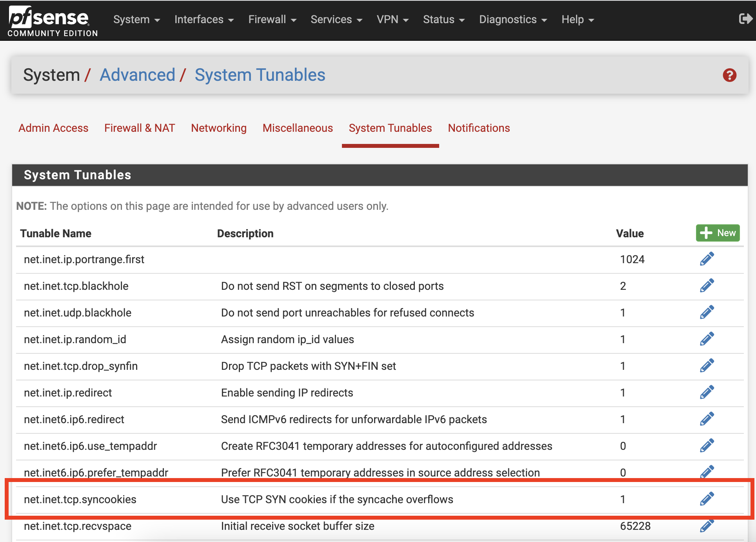Open the Miscellaneous tab
Viewport: 756px width, 542px height.
298,128
